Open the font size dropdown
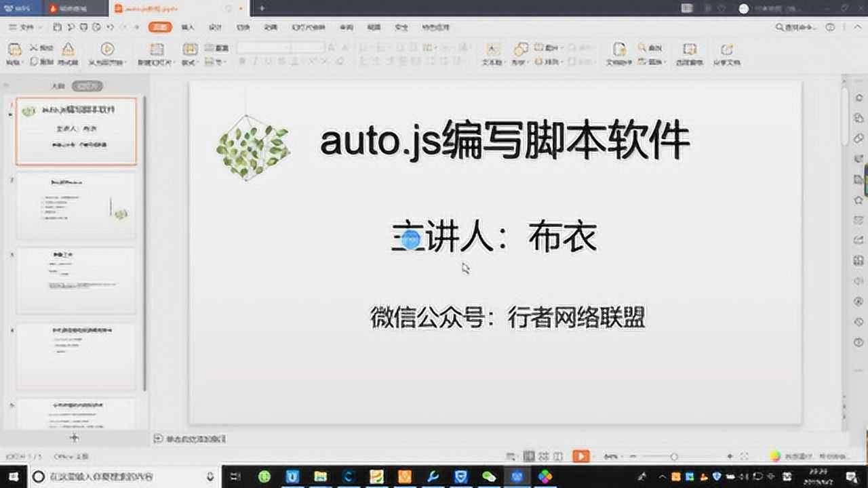 (321, 49)
